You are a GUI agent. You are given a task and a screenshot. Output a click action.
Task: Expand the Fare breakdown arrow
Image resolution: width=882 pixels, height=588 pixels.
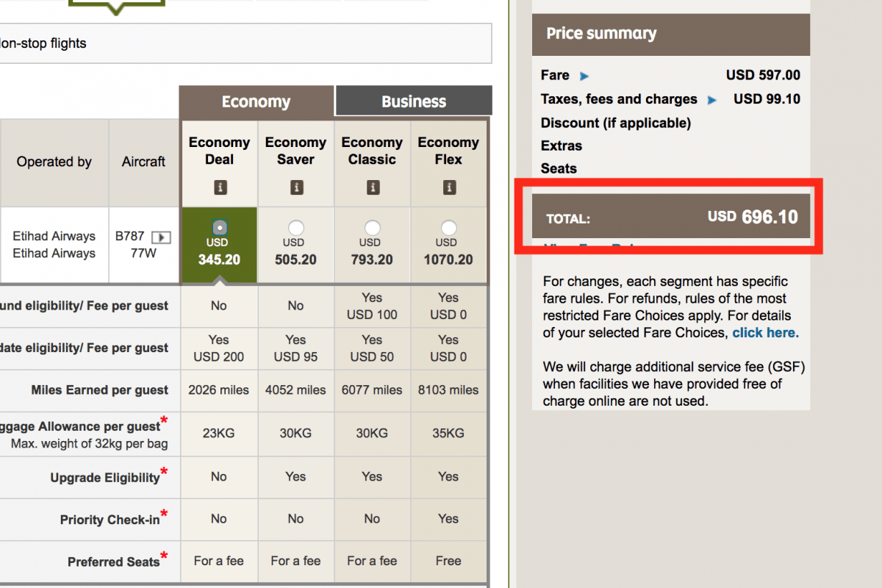(584, 76)
